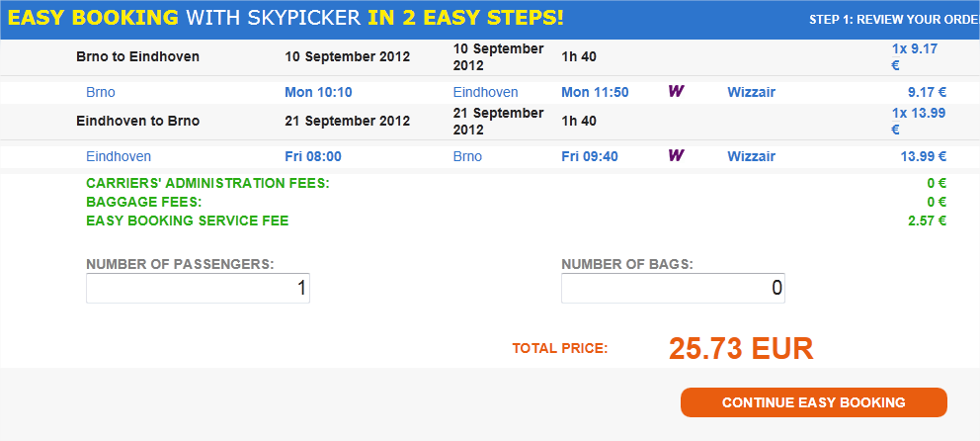Click Wizzair logo icon for Eindhoven flight

[x=676, y=155]
